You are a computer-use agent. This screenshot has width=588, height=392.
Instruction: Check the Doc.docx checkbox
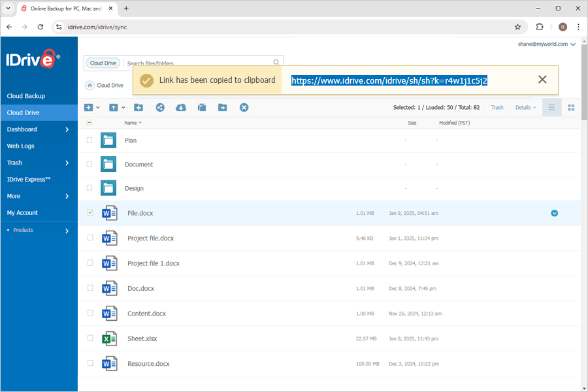90,287
